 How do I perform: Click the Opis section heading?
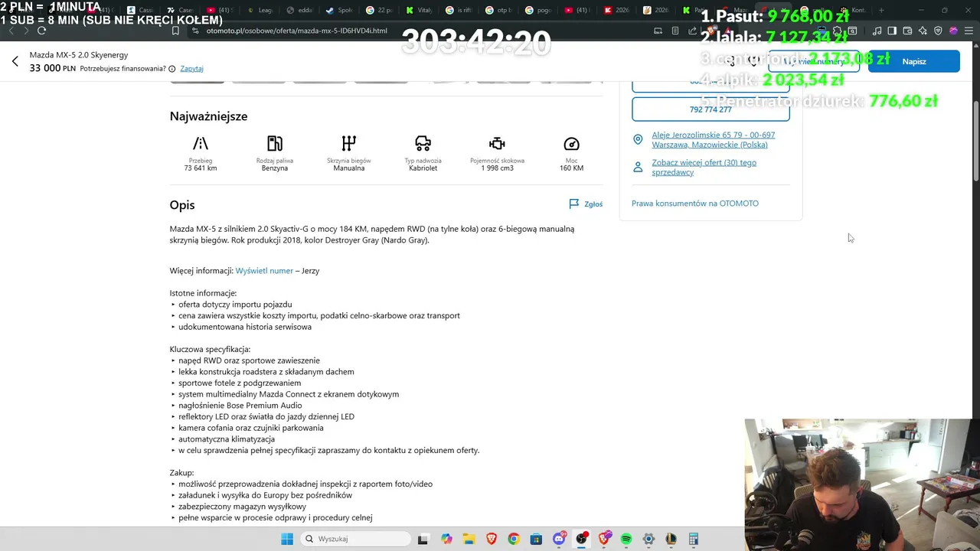coord(182,205)
